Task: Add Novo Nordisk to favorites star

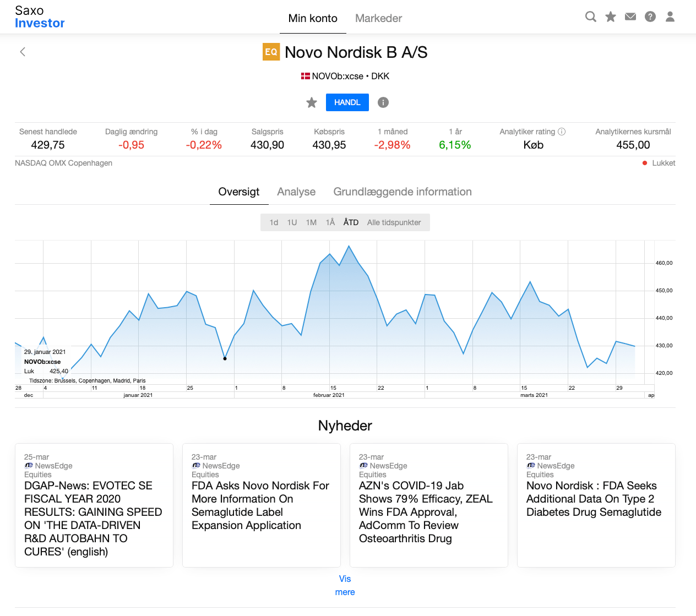Action: point(312,102)
